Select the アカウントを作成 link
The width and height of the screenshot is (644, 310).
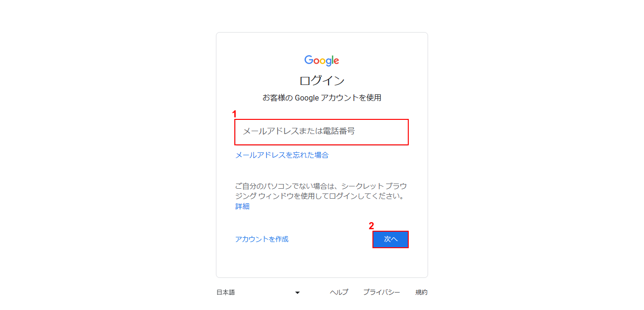click(x=262, y=239)
